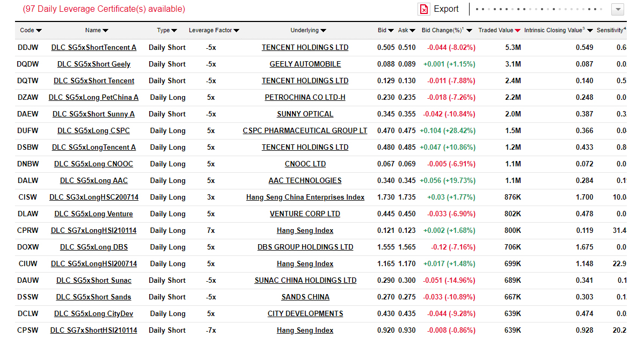
Task: Click the red Export file icon
Action: (424, 9)
